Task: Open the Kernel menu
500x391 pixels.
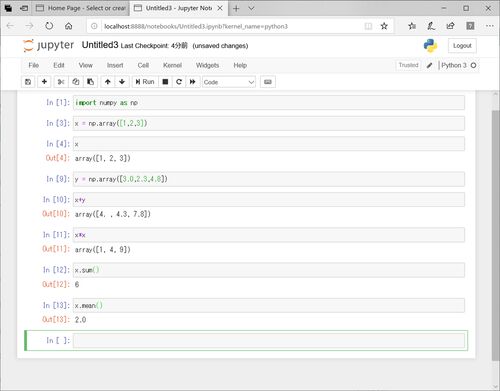Action: pos(172,65)
